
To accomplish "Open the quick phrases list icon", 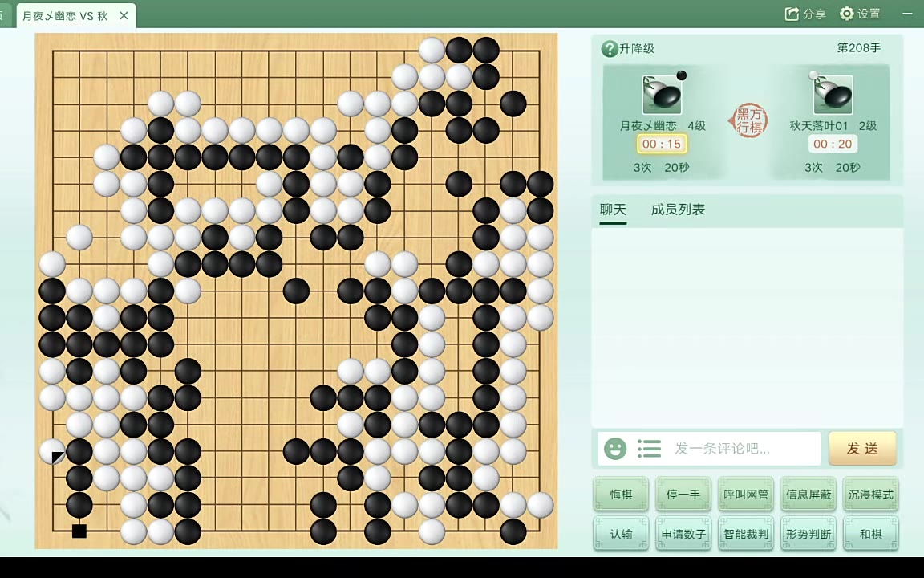I will pyautogui.click(x=649, y=449).
